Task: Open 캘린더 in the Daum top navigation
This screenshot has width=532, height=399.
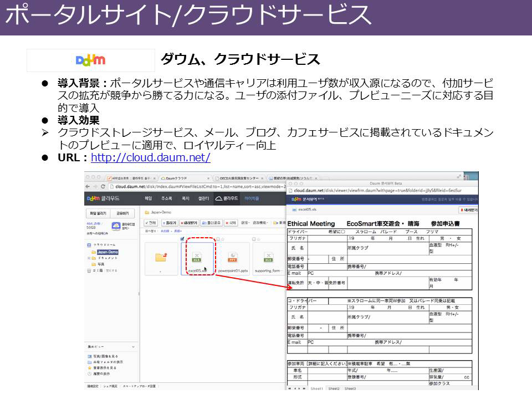Action: 203,198
